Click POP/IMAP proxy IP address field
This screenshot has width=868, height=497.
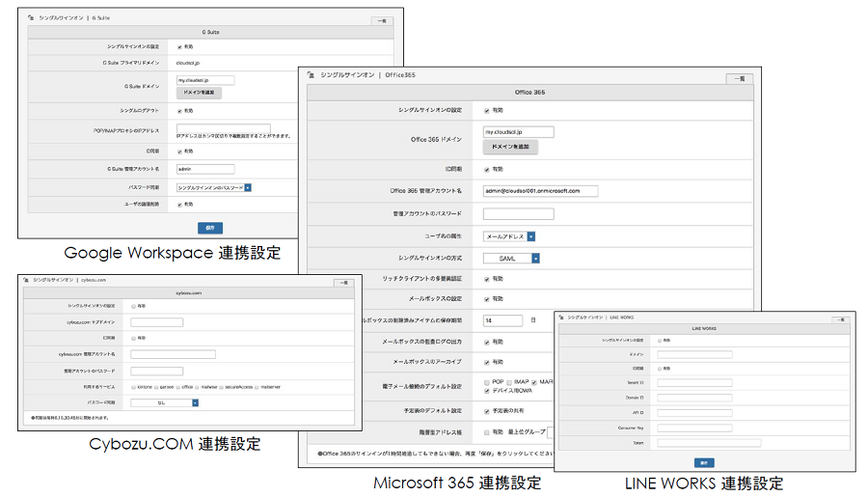pyautogui.click(x=224, y=128)
